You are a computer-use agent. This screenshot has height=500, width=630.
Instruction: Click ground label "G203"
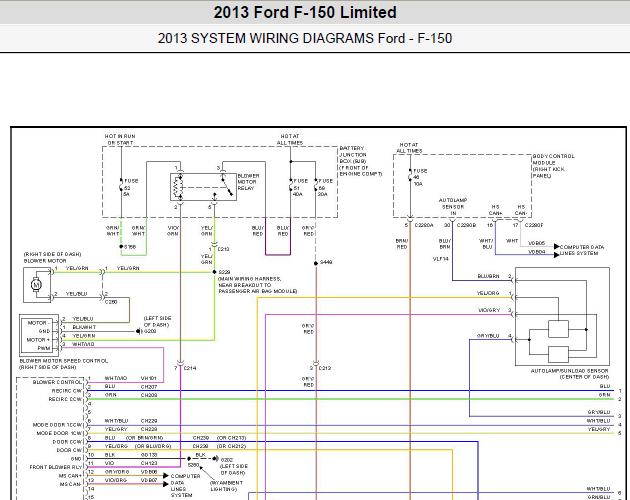pyautogui.click(x=150, y=331)
